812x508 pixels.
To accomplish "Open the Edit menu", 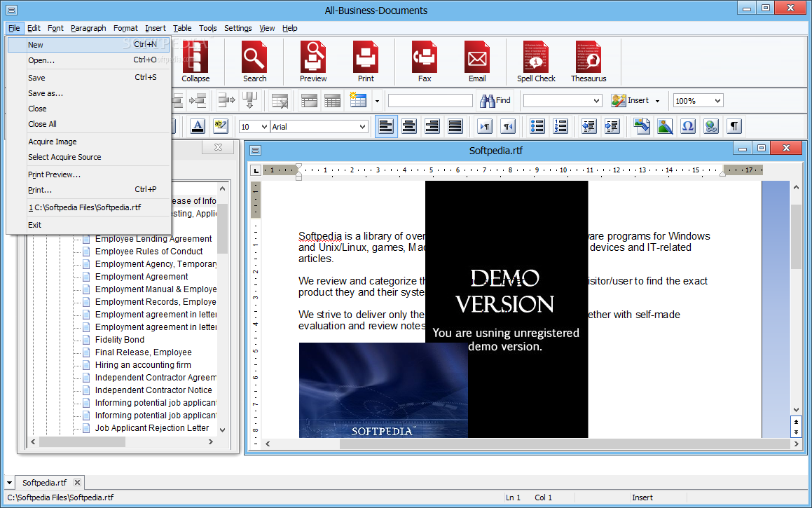I will pyautogui.click(x=34, y=28).
